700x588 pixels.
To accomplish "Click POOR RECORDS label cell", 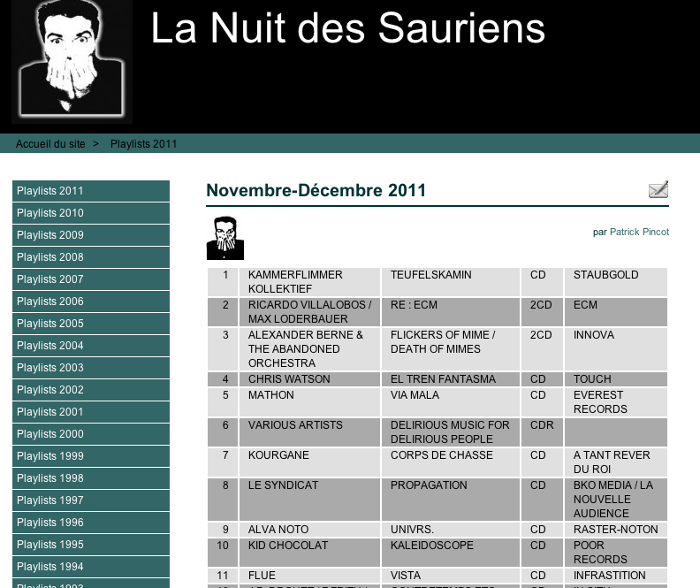I will (616, 553).
